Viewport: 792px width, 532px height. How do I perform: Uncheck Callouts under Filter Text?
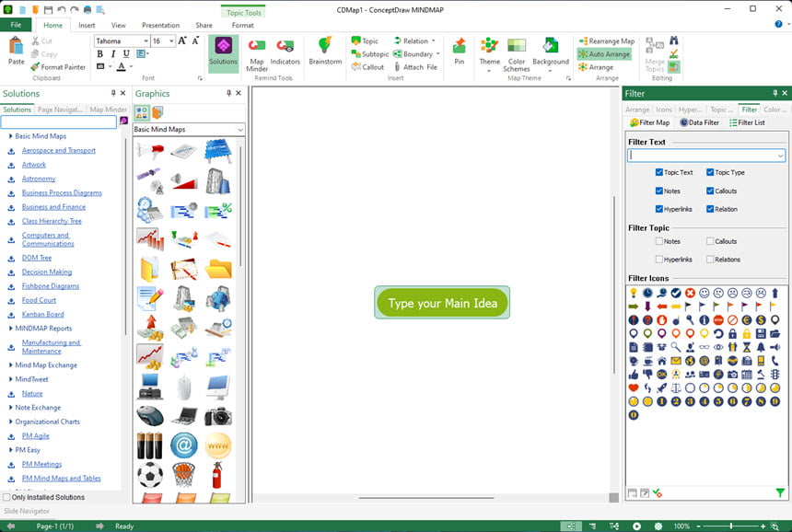click(x=710, y=191)
